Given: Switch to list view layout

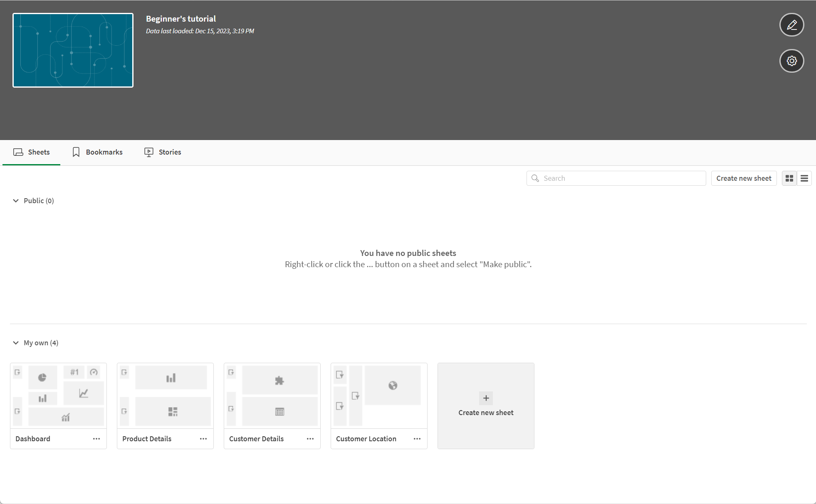Looking at the screenshot, I should pyautogui.click(x=804, y=179).
